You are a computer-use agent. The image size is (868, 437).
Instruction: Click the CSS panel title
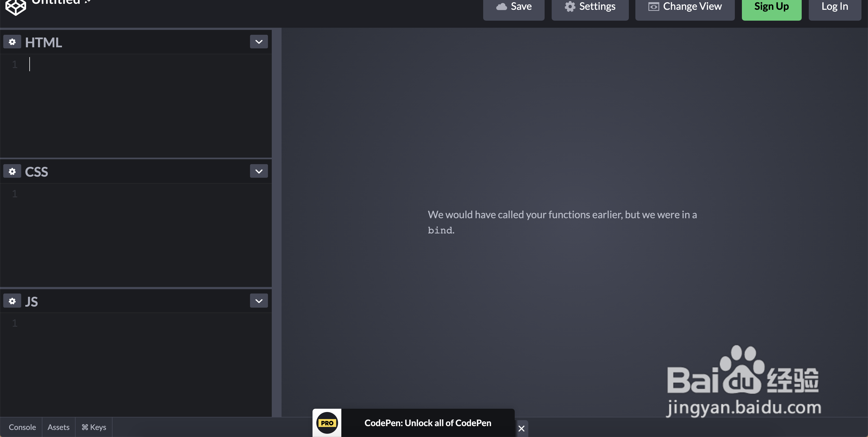[36, 172]
